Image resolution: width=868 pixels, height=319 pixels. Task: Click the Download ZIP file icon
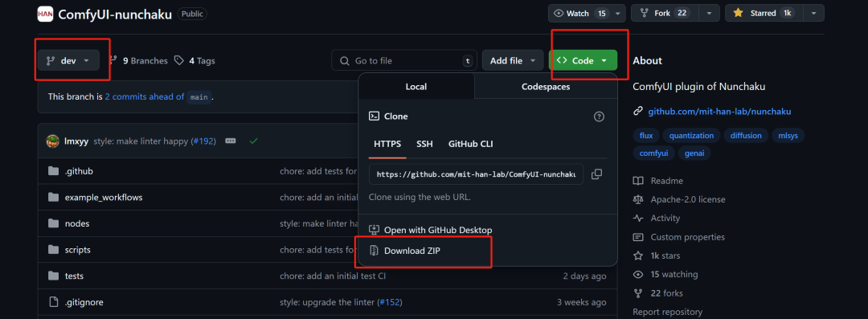click(375, 251)
